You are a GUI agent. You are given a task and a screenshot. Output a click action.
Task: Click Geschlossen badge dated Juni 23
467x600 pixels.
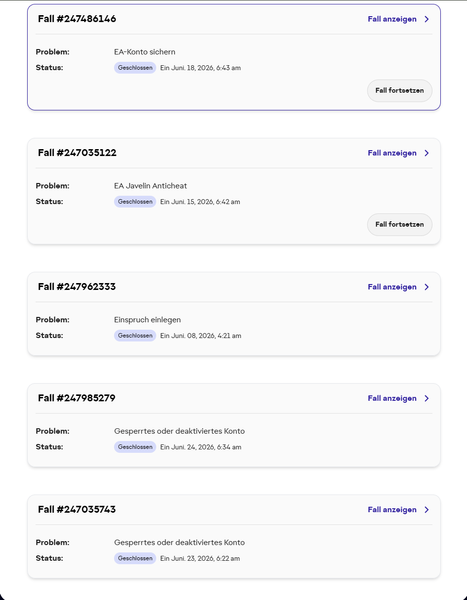(135, 558)
